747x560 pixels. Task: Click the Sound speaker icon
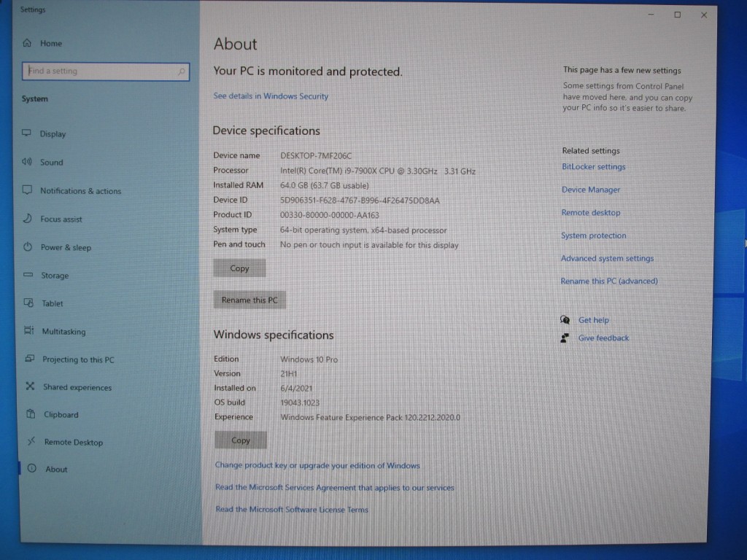point(27,161)
